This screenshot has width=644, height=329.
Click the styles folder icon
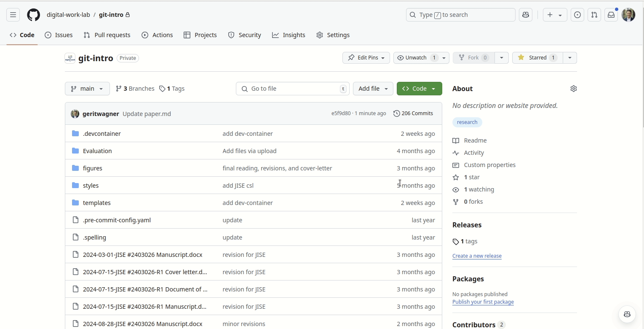[x=75, y=185]
